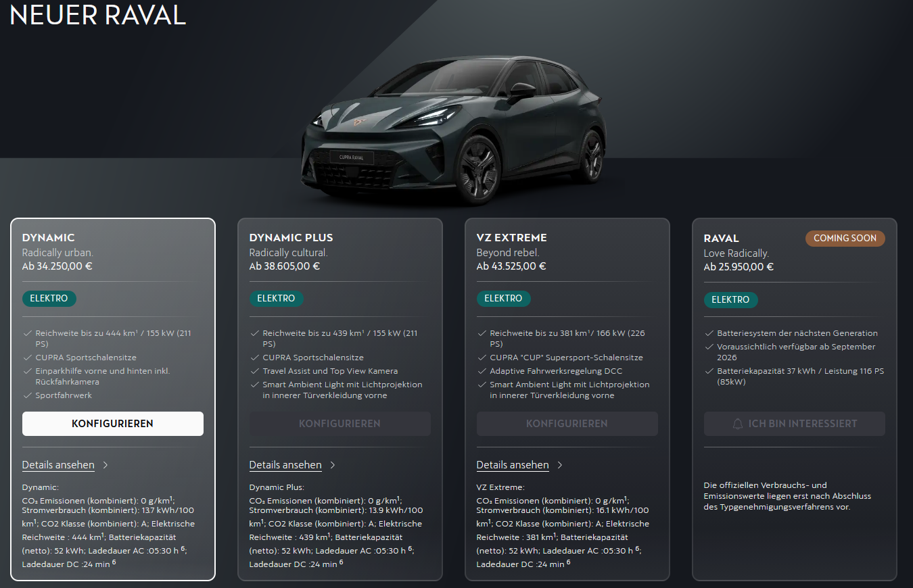This screenshot has width=913, height=588.
Task: Click the bell icon on the Raval card
Action: tap(738, 424)
